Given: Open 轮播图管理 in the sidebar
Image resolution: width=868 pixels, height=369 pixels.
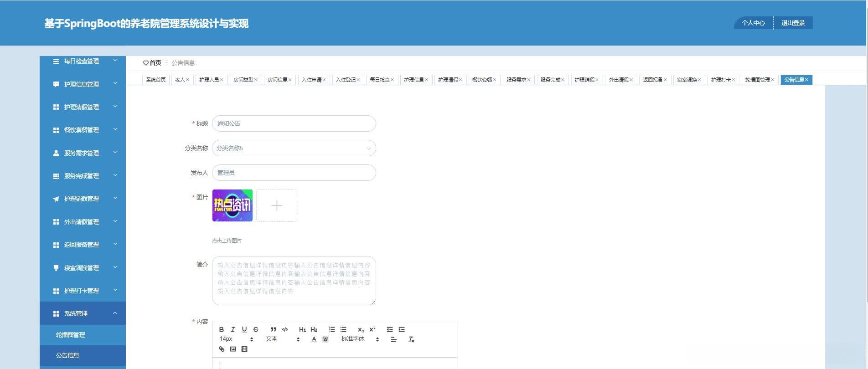Looking at the screenshot, I should 83,335.
